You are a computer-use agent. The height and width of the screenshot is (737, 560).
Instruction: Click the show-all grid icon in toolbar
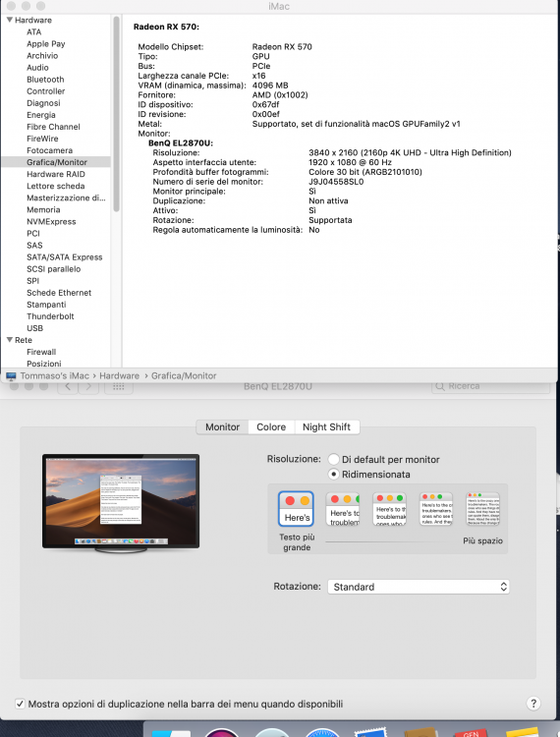tap(119, 386)
